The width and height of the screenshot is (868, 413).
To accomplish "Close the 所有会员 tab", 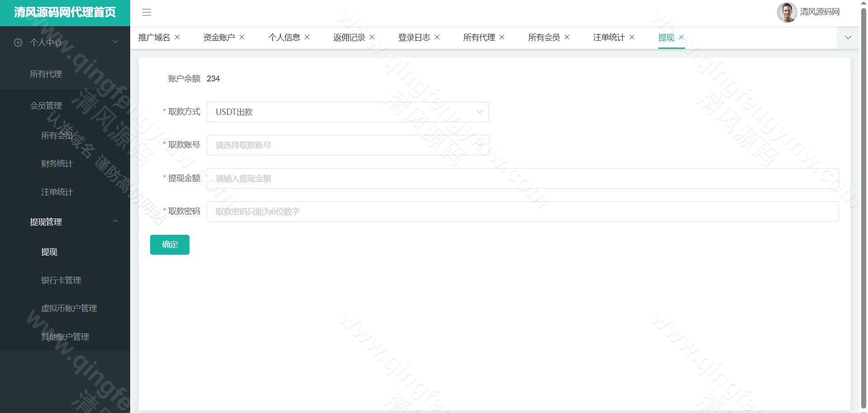I will pos(567,37).
